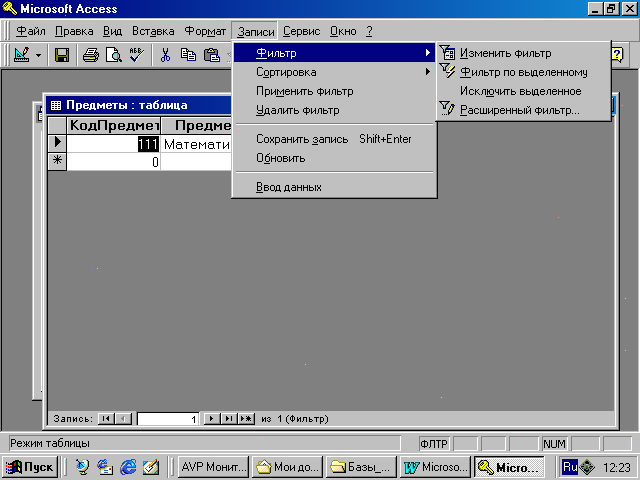Image resolution: width=640 pixels, height=480 pixels.
Task: Click the View design mode toolbar icon
Action: point(21,55)
